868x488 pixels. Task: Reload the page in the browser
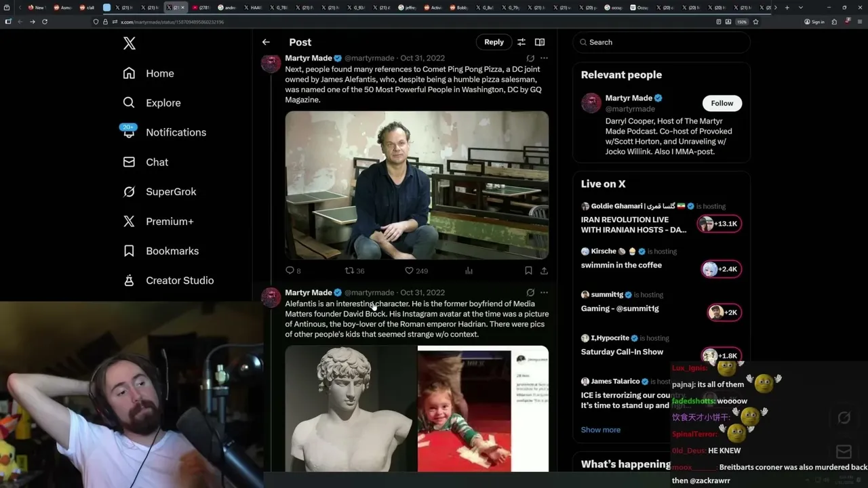tap(45, 22)
